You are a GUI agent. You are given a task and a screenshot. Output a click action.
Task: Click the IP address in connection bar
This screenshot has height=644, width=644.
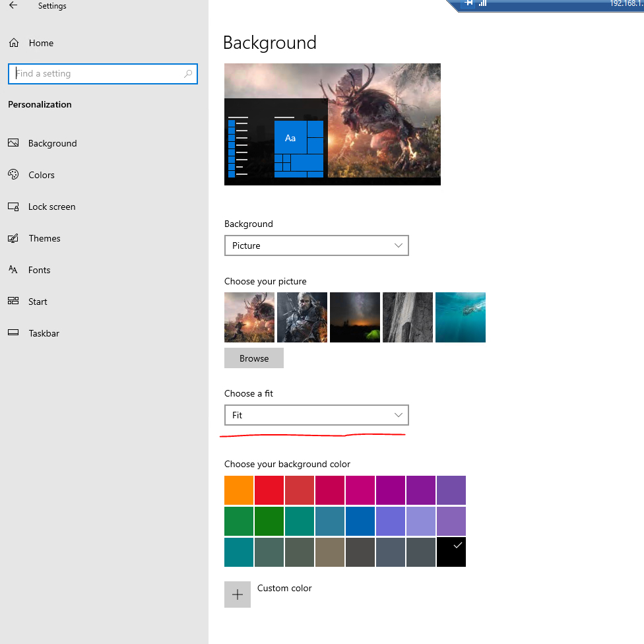[627, 3]
